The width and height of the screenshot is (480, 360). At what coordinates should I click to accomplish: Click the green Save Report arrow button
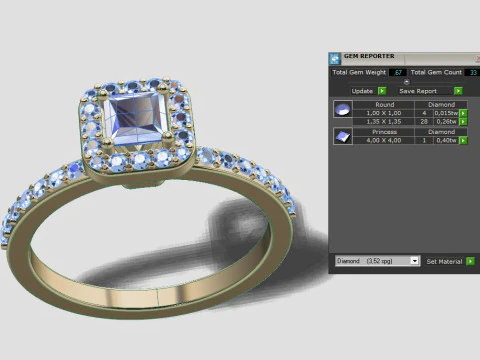pyautogui.click(x=458, y=91)
